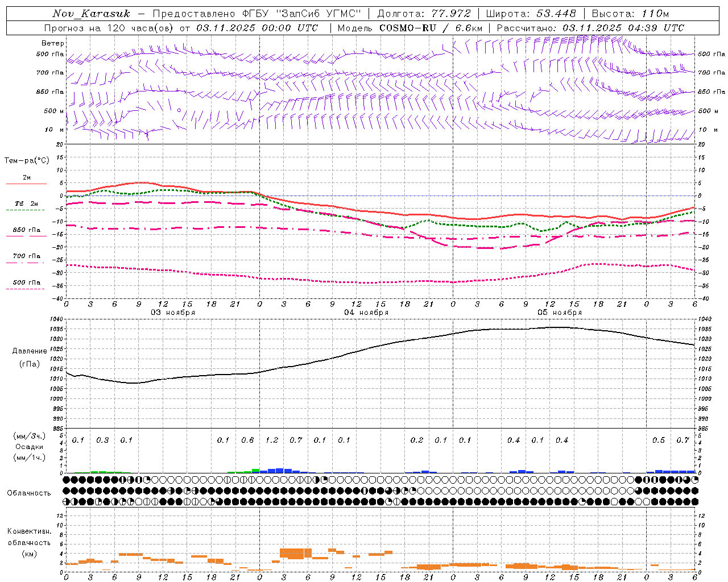This screenshot has width=728, height=582.
Task: Click the (мм/3ч.) precipitation unit label
Action: [30, 436]
